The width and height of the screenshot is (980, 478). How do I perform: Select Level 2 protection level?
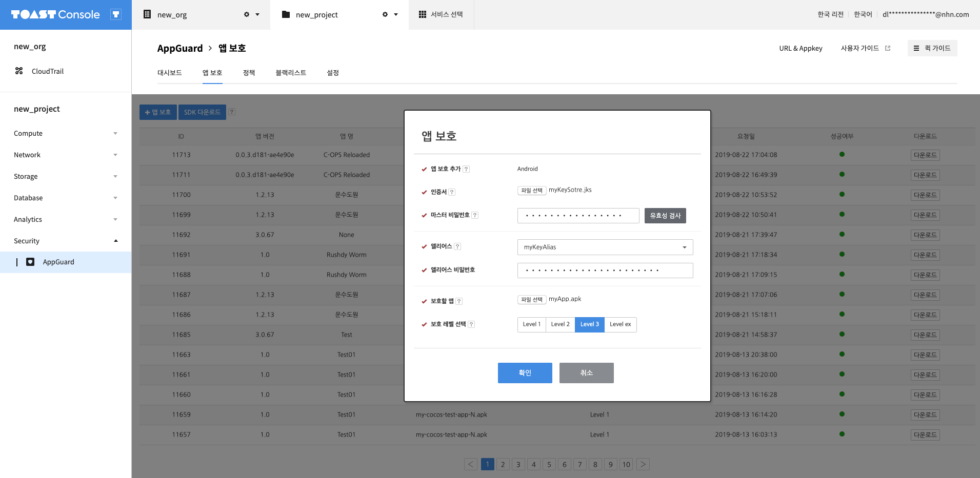click(561, 324)
